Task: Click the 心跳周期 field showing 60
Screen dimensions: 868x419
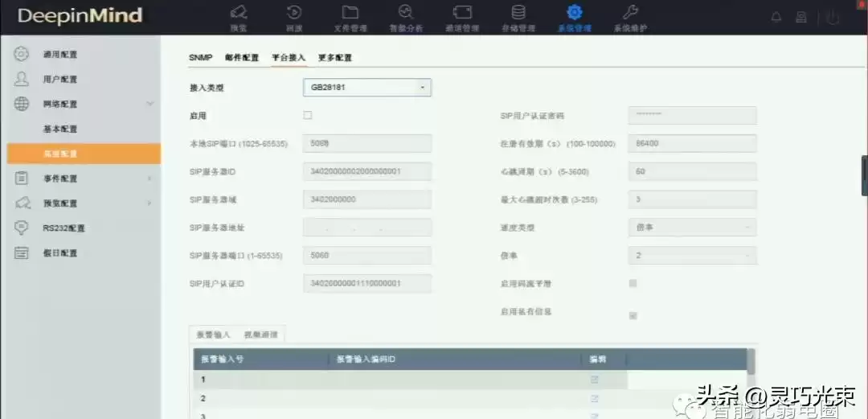Action: tap(693, 171)
